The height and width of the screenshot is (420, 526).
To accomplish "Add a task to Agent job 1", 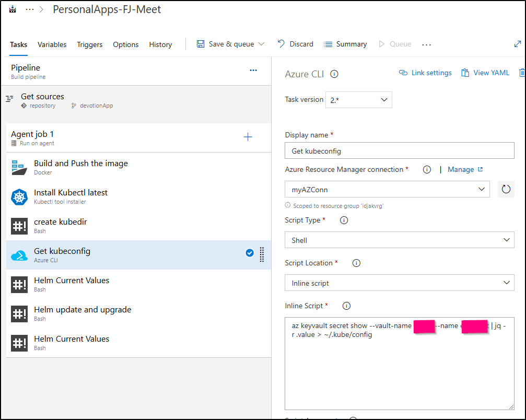I will (248, 137).
